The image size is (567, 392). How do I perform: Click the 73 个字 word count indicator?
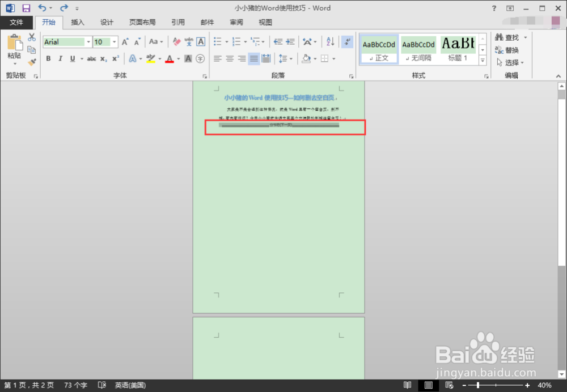point(75,385)
